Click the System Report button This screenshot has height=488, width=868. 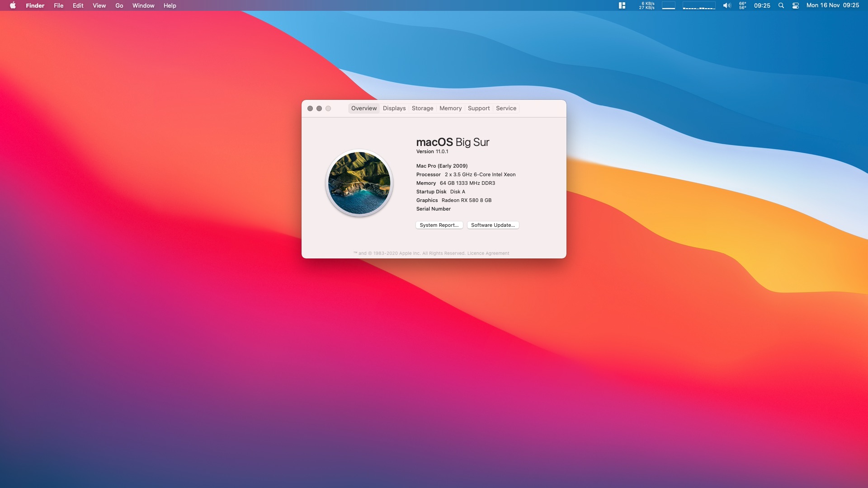click(x=439, y=225)
